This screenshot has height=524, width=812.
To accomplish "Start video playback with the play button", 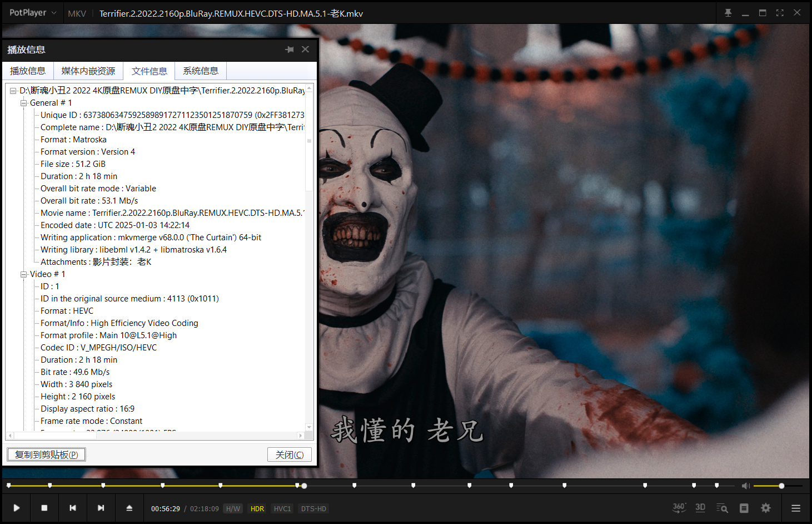I will [x=17, y=508].
